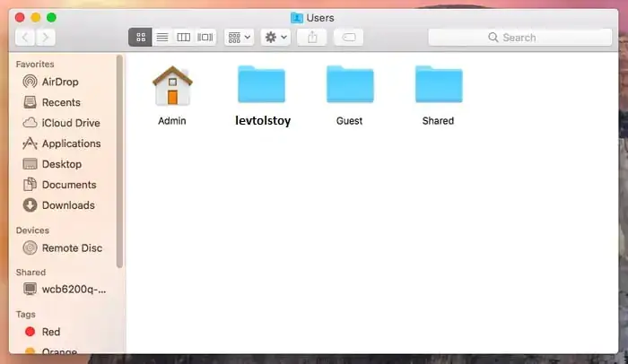Click the Users folder icon in title bar
Image resolution: width=628 pixels, height=364 pixels.
point(296,18)
